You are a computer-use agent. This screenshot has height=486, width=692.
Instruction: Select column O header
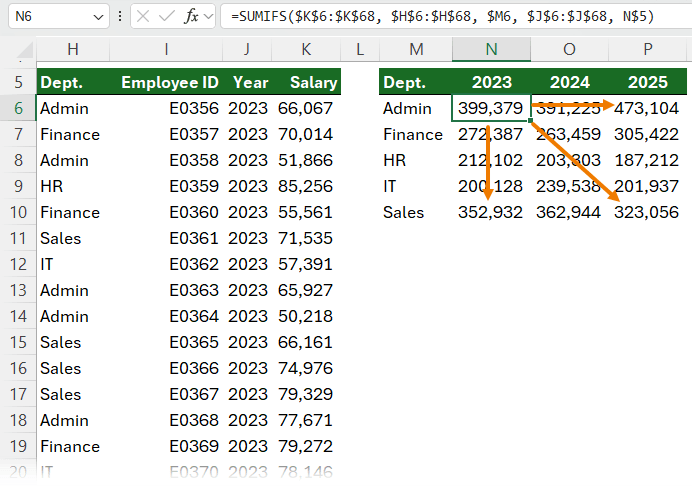tap(569, 49)
